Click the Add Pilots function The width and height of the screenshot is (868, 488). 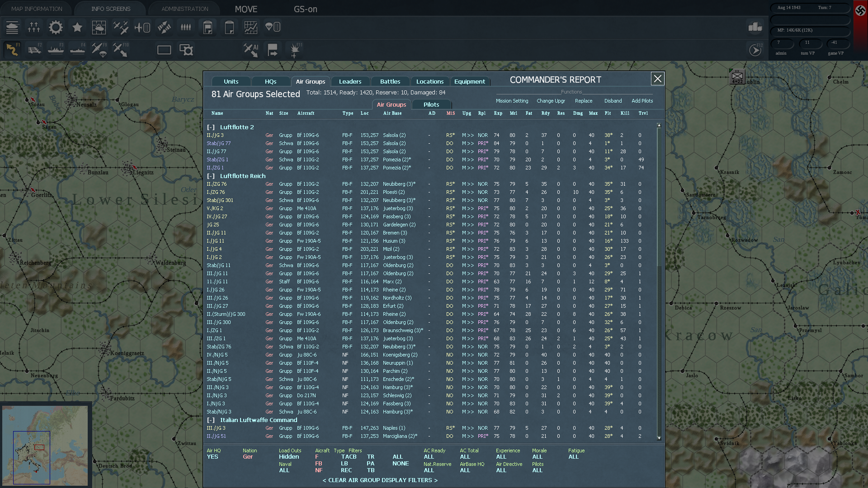click(x=642, y=101)
